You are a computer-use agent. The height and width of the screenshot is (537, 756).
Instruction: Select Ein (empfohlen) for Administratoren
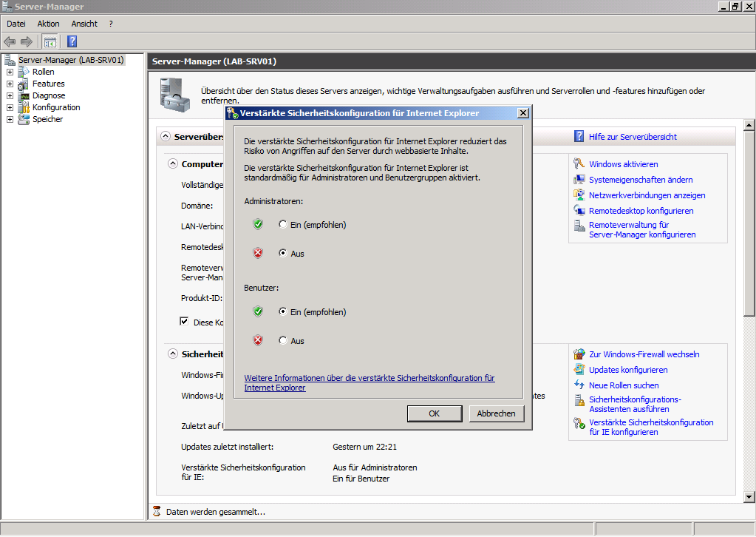283,225
